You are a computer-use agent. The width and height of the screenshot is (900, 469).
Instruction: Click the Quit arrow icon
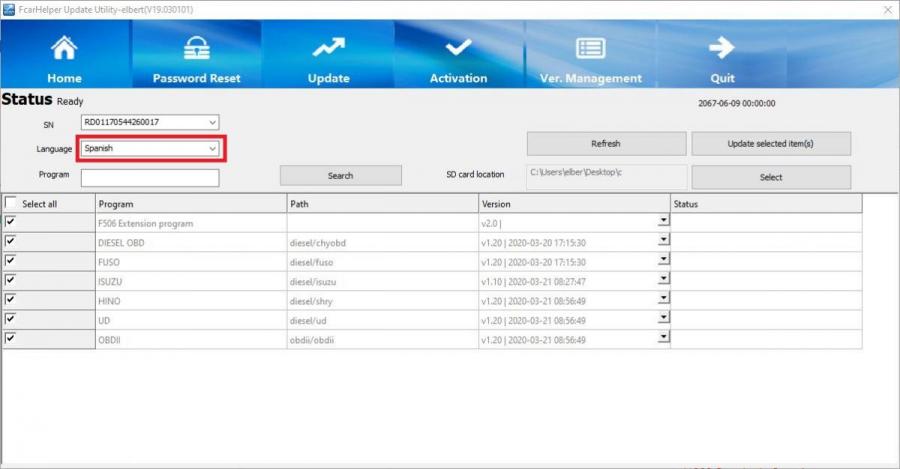722,48
